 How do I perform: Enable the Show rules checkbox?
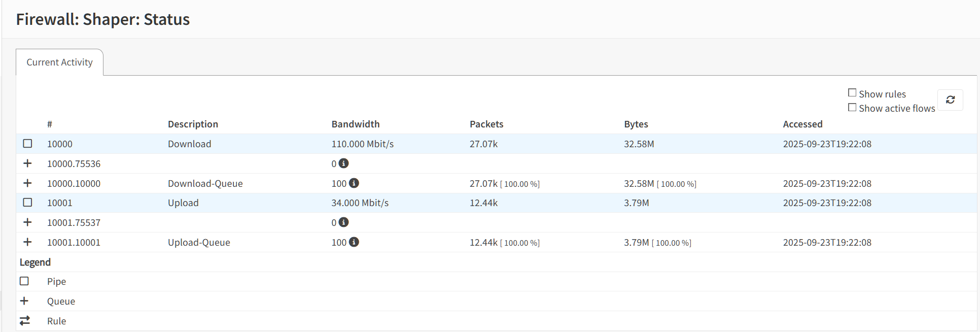(852, 93)
